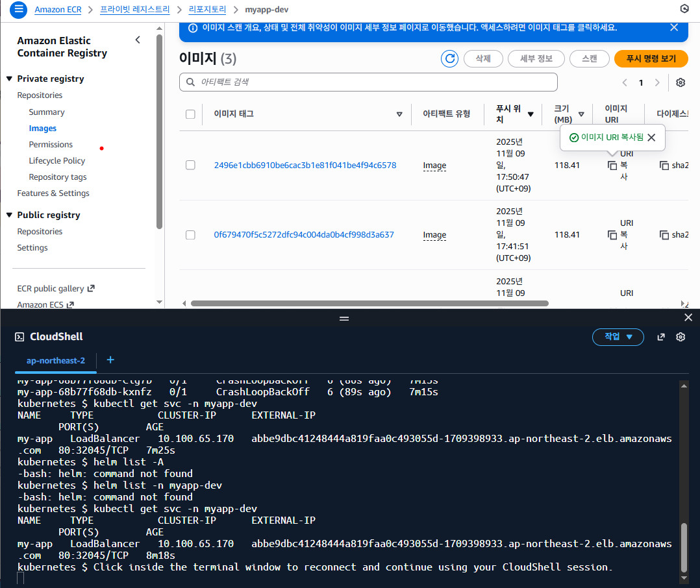Copy URI of image 2496e1cbb tag
The width and height of the screenshot is (700, 588).
tap(612, 165)
